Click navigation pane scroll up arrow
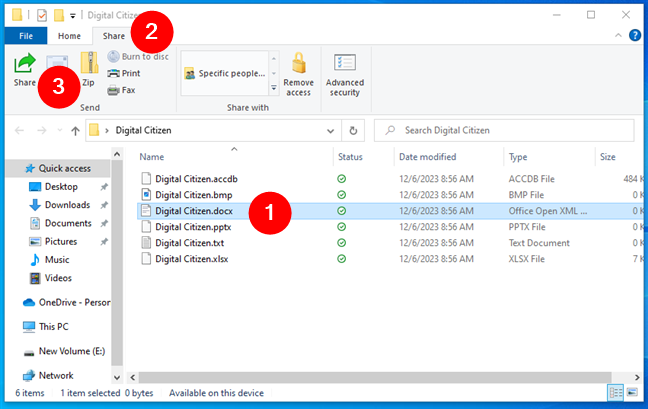This screenshot has height=409, width=648. coord(117,154)
